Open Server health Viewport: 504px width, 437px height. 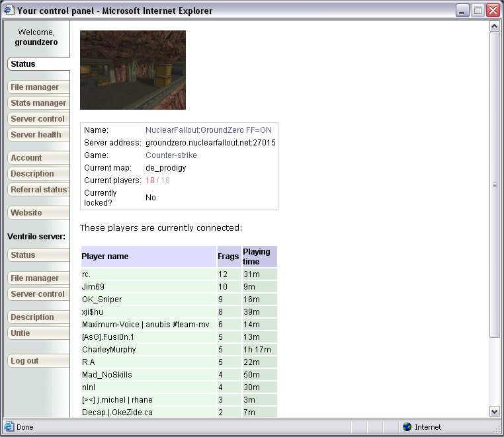[38, 134]
